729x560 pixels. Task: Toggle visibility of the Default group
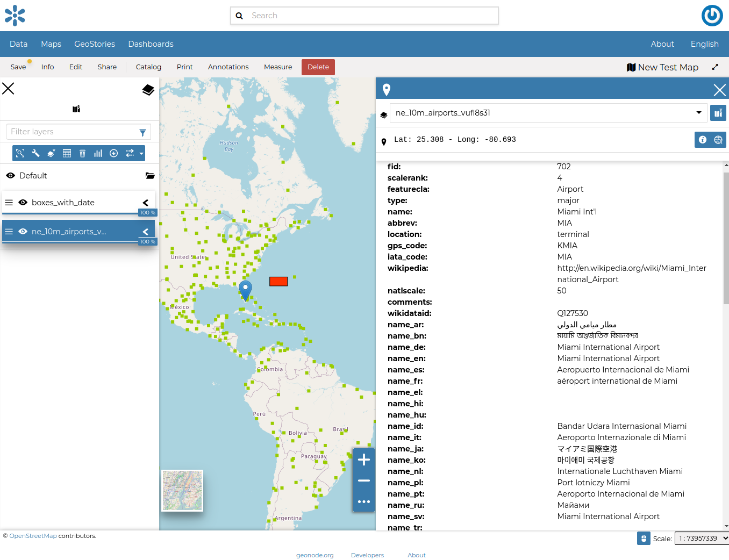10,176
